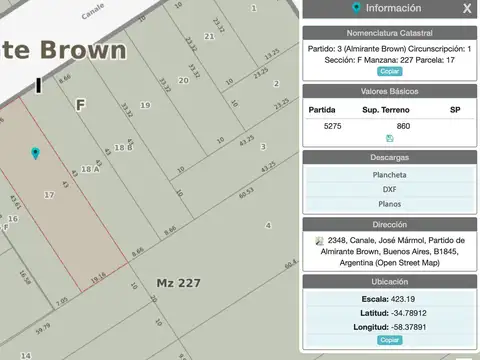The height and width of the screenshot is (360, 480).
Task: Click the Partida column header
Action: tap(322, 110)
